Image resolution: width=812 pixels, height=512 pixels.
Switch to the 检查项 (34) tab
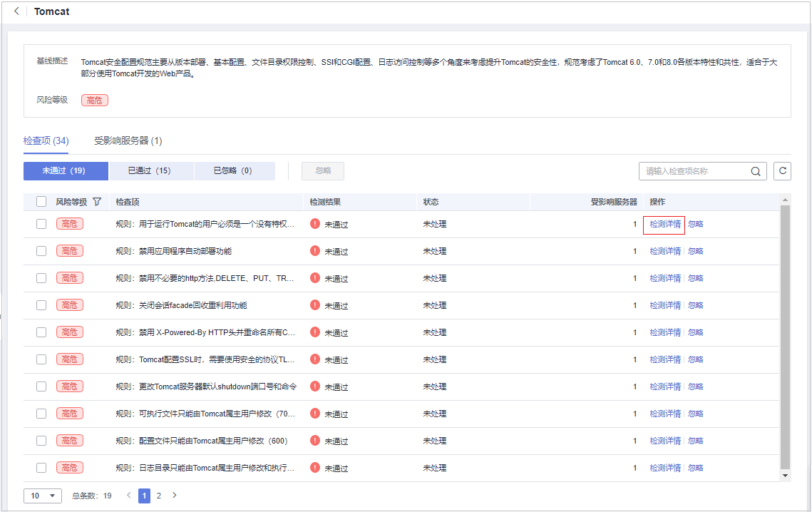[46, 141]
